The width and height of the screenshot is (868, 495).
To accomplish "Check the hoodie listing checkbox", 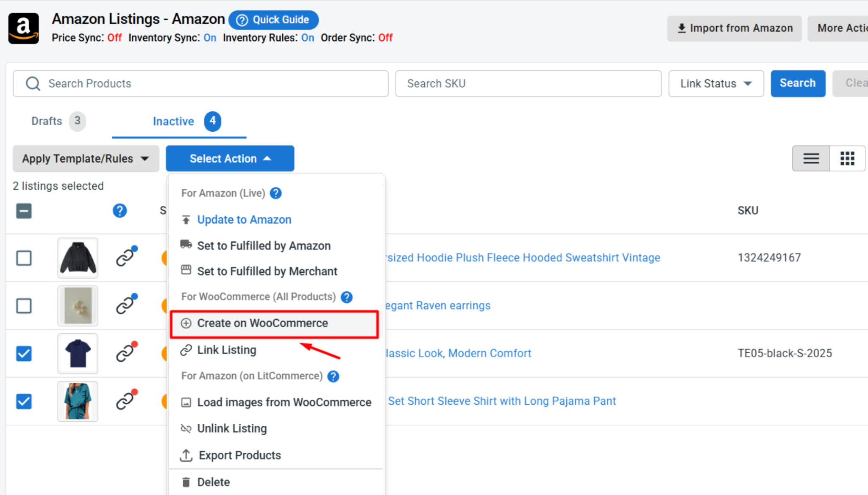I will (24, 258).
